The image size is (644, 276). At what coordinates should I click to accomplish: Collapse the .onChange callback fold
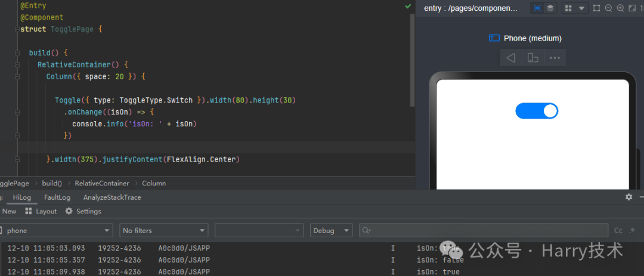[17, 112]
